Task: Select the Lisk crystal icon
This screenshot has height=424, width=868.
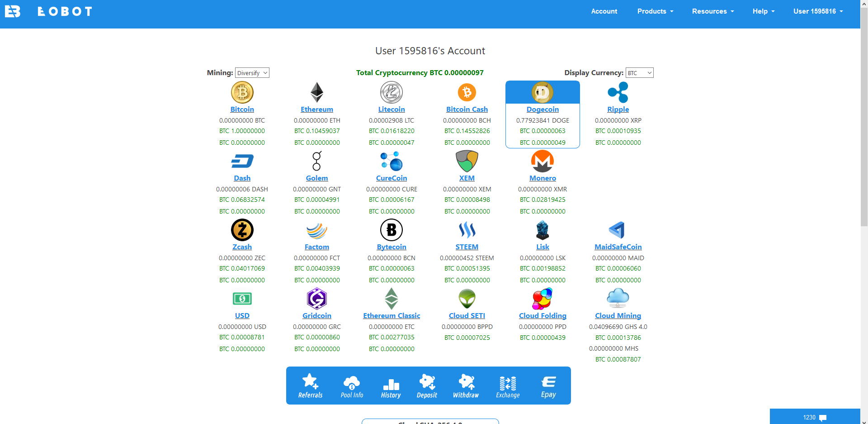Action: [542, 230]
